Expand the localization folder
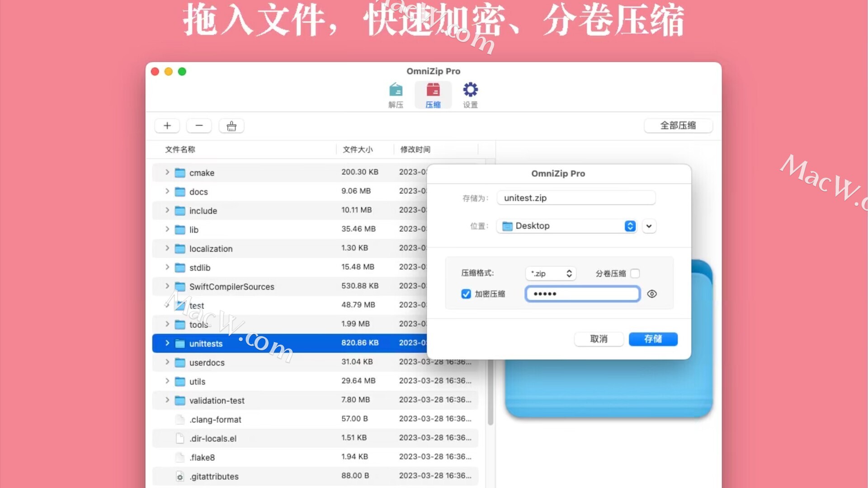 pos(167,248)
